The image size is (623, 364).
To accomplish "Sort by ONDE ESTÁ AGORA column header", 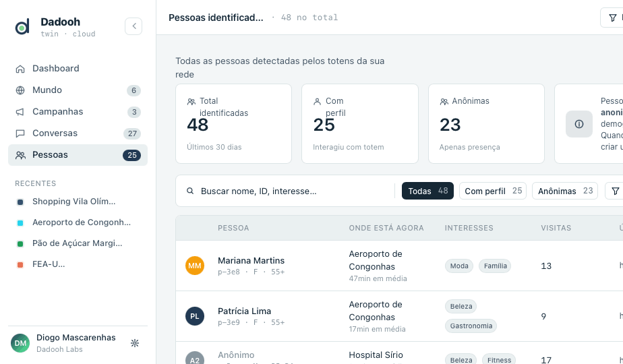I will [386, 228].
